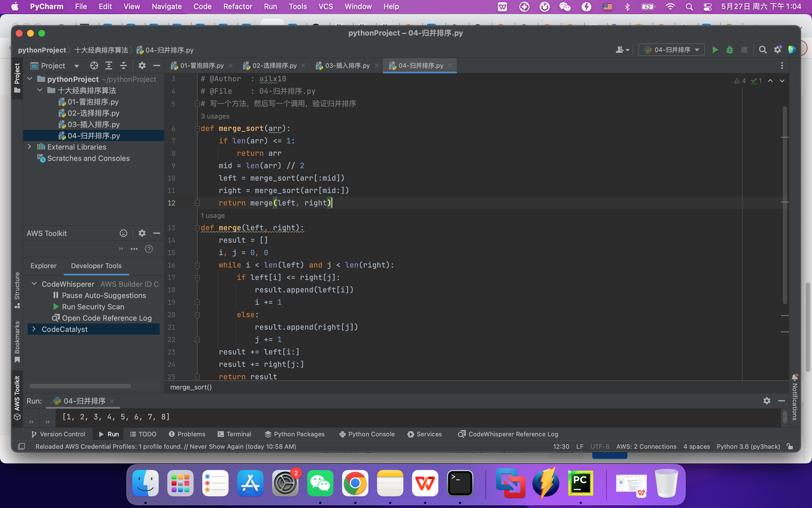Open the Project view selector dropdown

(55, 65)
